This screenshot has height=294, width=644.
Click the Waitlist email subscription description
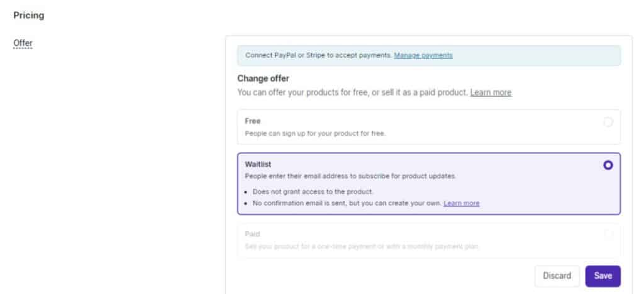click(x=350, y=177)
